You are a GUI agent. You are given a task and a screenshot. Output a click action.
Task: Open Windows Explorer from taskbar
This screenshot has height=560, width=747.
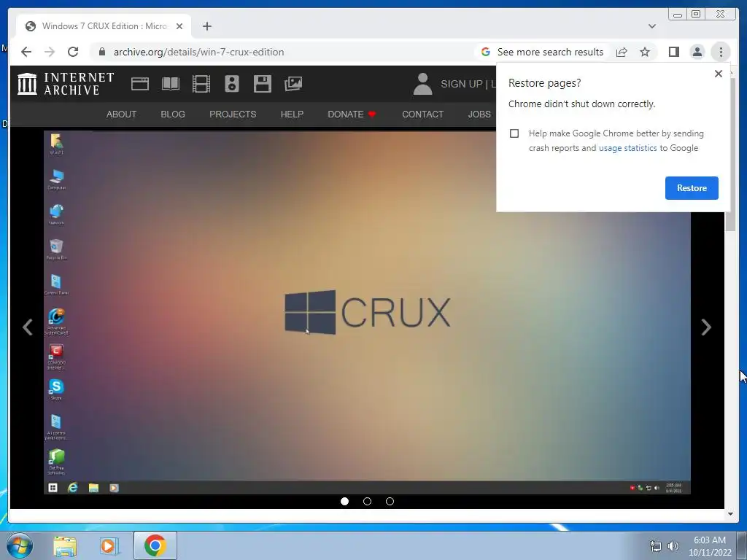65,545
